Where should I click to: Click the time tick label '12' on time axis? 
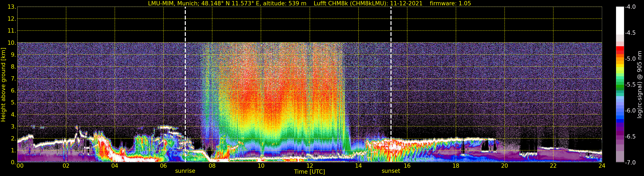point(310,166)
